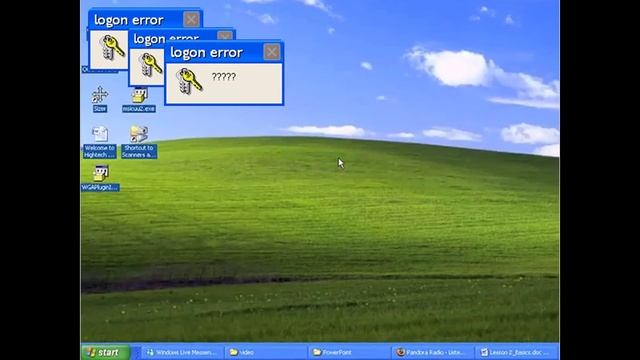Switch to Lesson 2 Basics document taskbar button
The height and width of the screenshot is (360, 640).
pyautogui.click(x=516, y=352)
